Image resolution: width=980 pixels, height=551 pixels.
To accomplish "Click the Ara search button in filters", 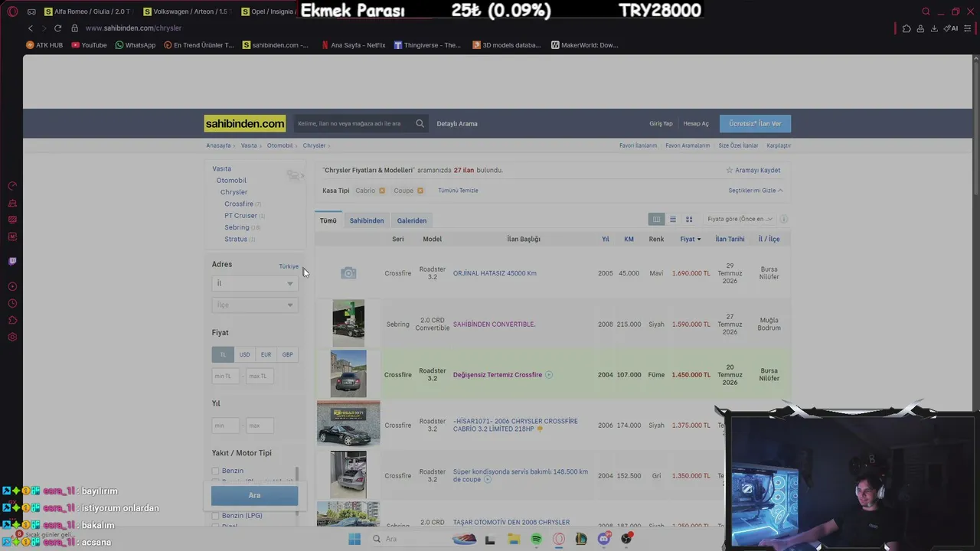I will pos(254,495).
